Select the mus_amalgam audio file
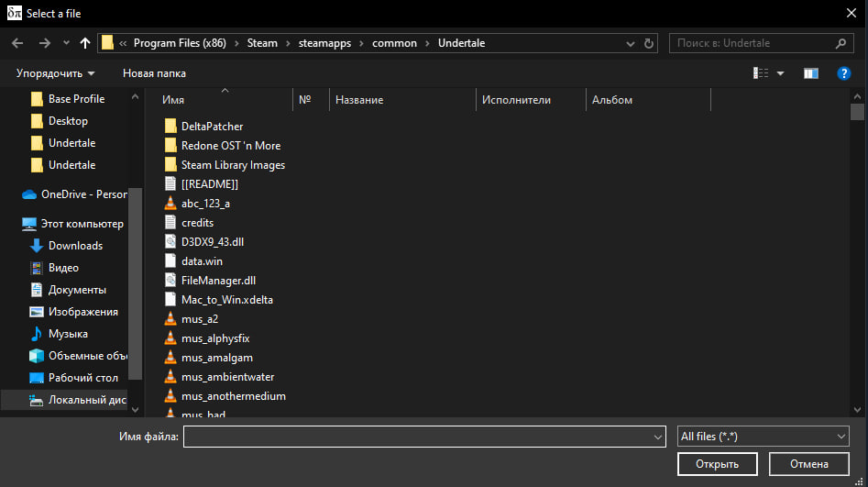The image size is (868, 487). click(x=209, y=358)
